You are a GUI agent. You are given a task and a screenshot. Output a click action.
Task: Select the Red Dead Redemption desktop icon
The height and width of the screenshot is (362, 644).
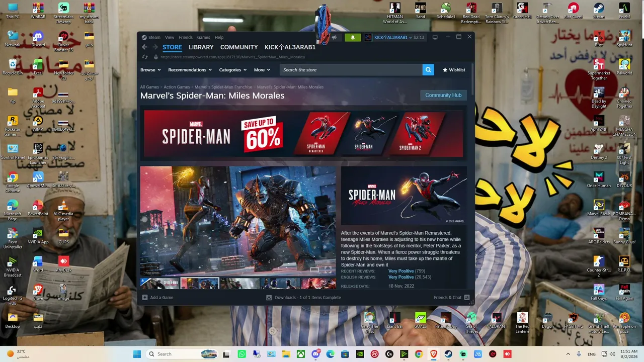click(x=471, y=14)
